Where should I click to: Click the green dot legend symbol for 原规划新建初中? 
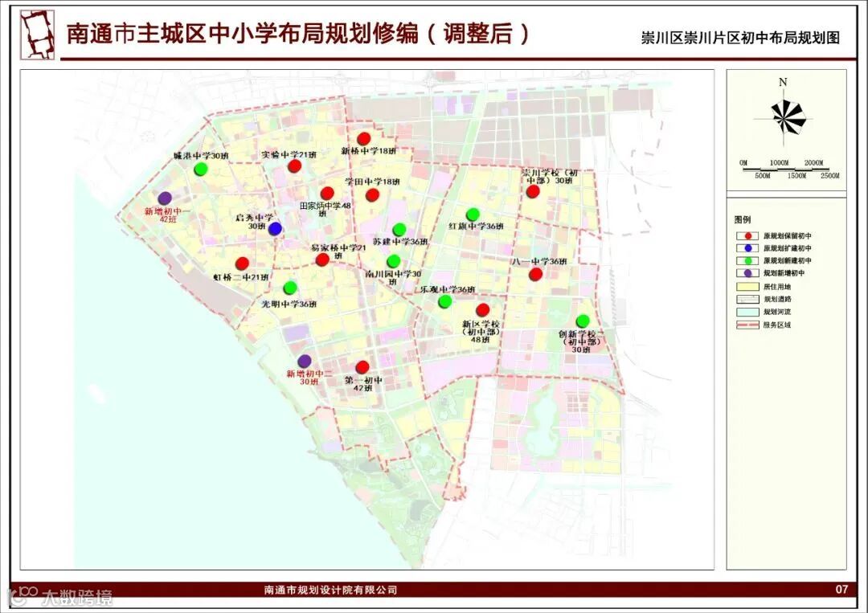click(x=747, y=260)
